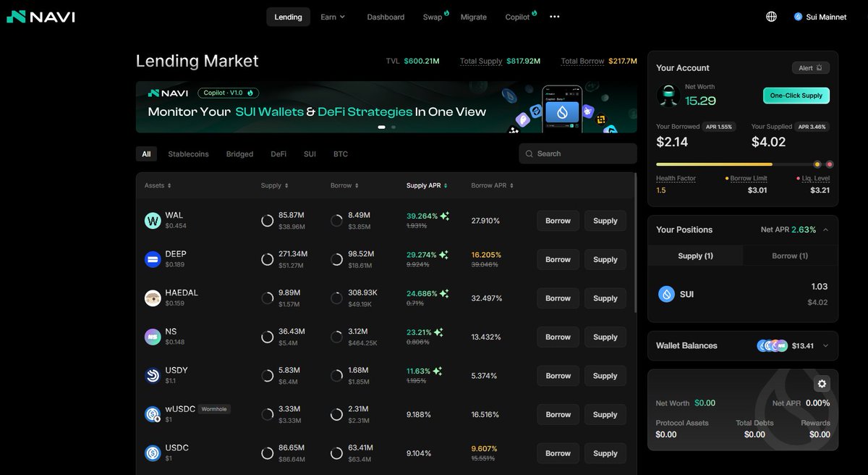Show the second banner slide indicator
Screen dimensions: 868x475
tap(393, 127)
